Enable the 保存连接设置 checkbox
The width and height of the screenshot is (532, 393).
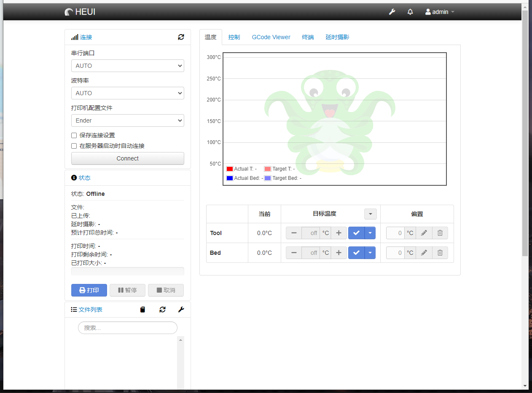click(74, 135)
